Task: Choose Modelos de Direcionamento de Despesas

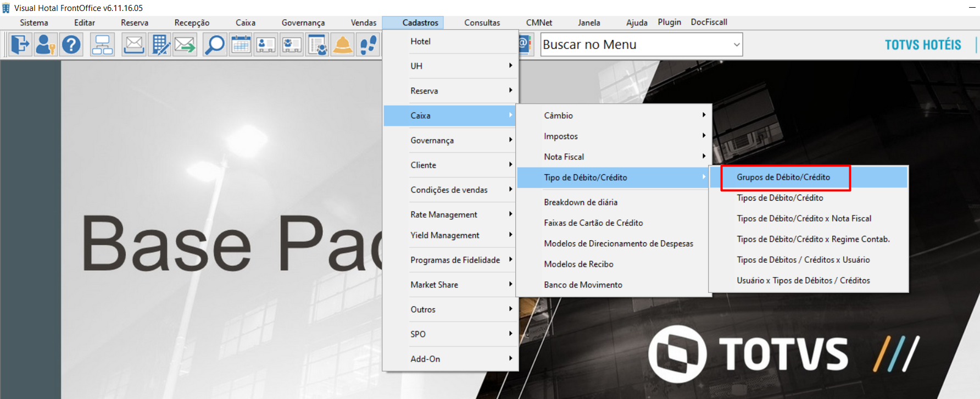Action: coord(614,243)
